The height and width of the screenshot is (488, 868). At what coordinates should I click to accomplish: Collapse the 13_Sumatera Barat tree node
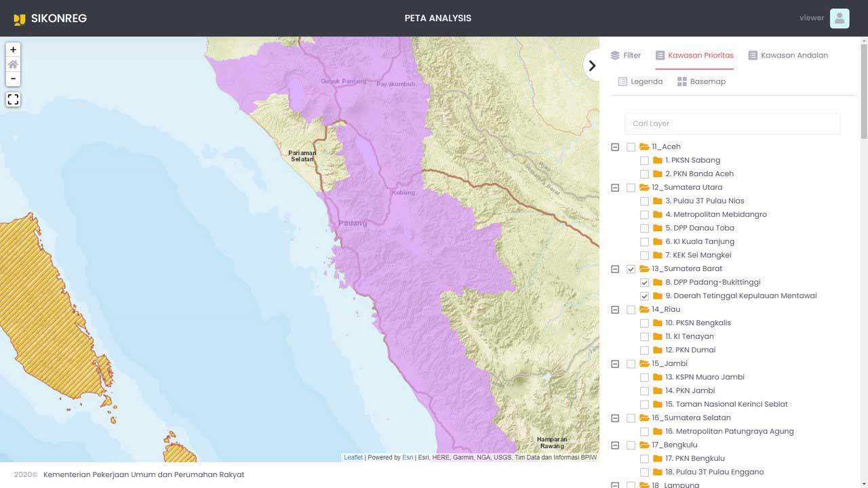tap(615, 269)
